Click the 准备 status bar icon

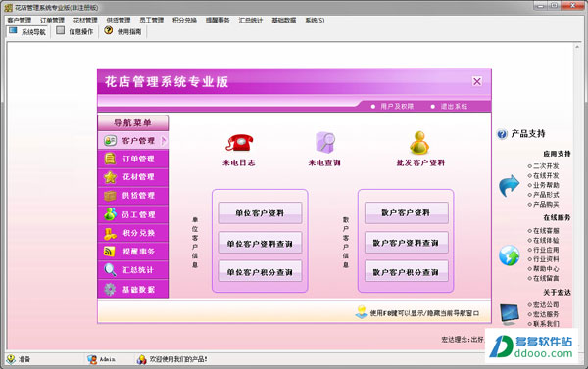11,359
